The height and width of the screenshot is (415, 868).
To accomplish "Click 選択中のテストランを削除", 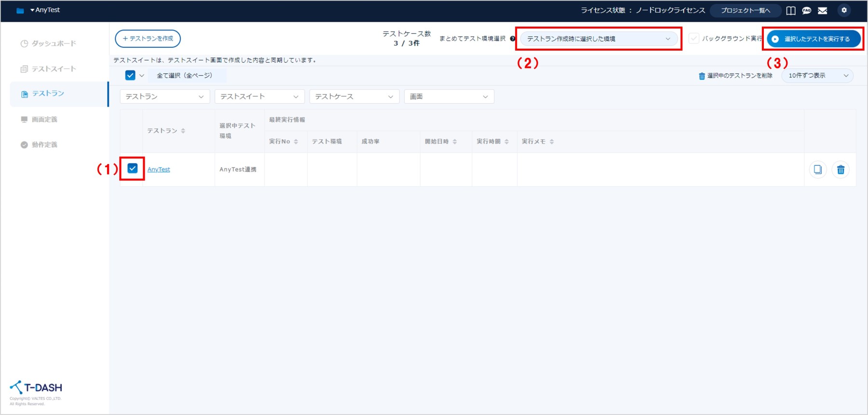I will tap(735, 76).
